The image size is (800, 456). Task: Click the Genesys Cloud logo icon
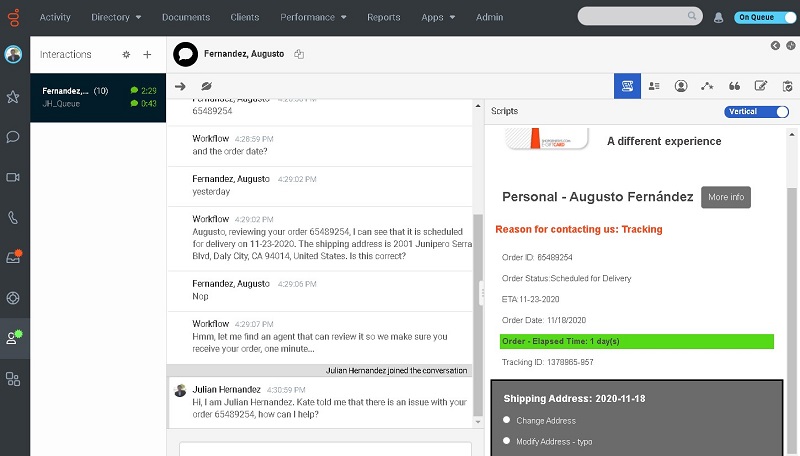click(14, 17)
